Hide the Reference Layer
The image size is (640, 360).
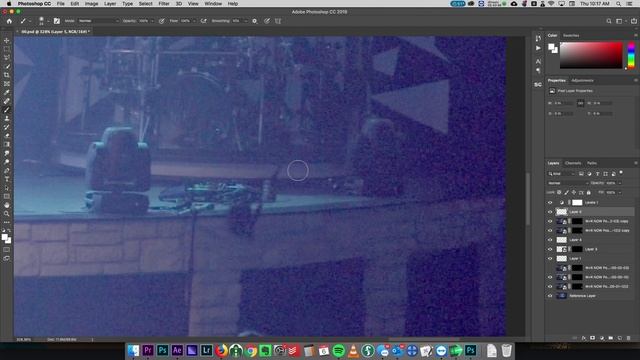tap(550, 296)
